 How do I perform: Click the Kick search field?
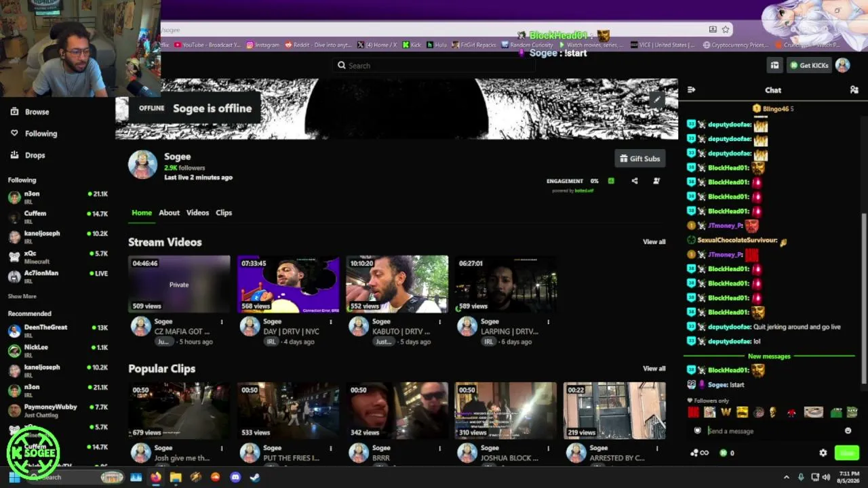434,65
